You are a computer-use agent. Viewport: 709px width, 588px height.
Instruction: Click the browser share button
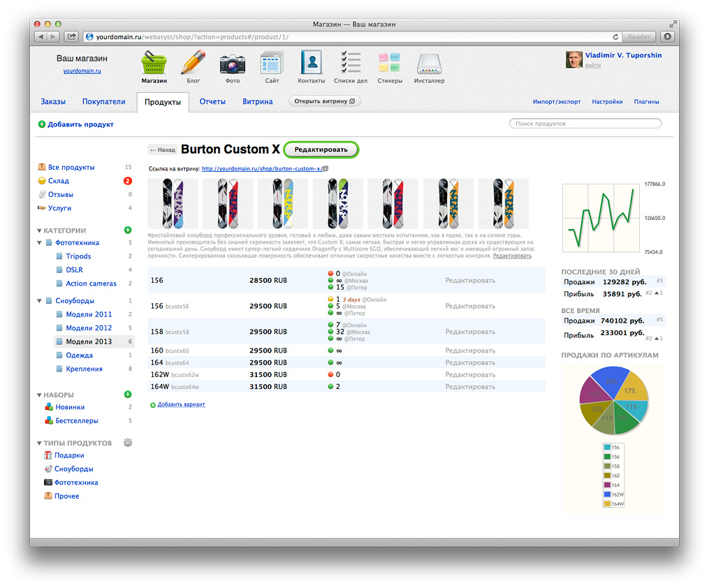tap(71, 36)
